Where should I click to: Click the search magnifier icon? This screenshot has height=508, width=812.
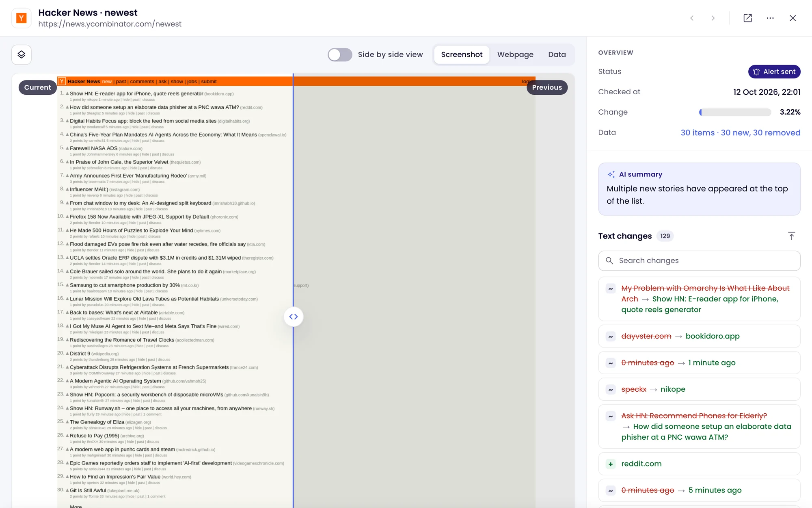(x=609, y=261)
